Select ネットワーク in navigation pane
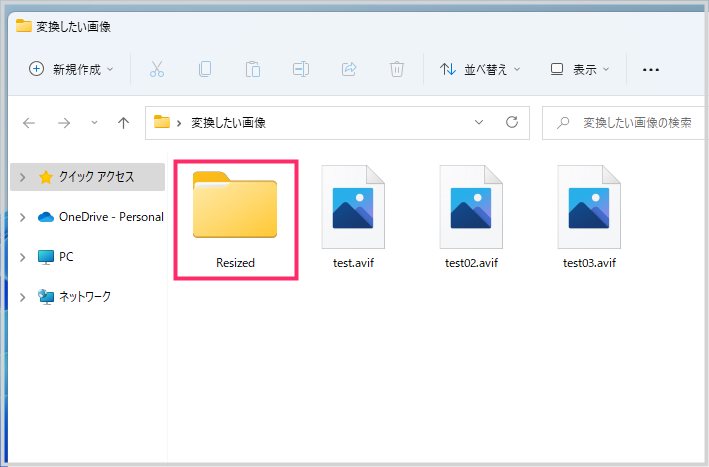This screenshot has height=467, width=709. point(85,297)
